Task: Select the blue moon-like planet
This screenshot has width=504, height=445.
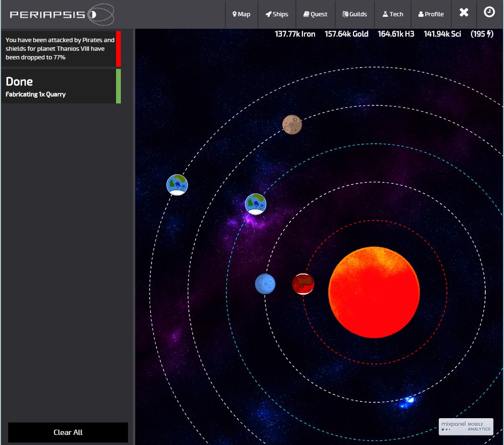Action: click(265, 284)
